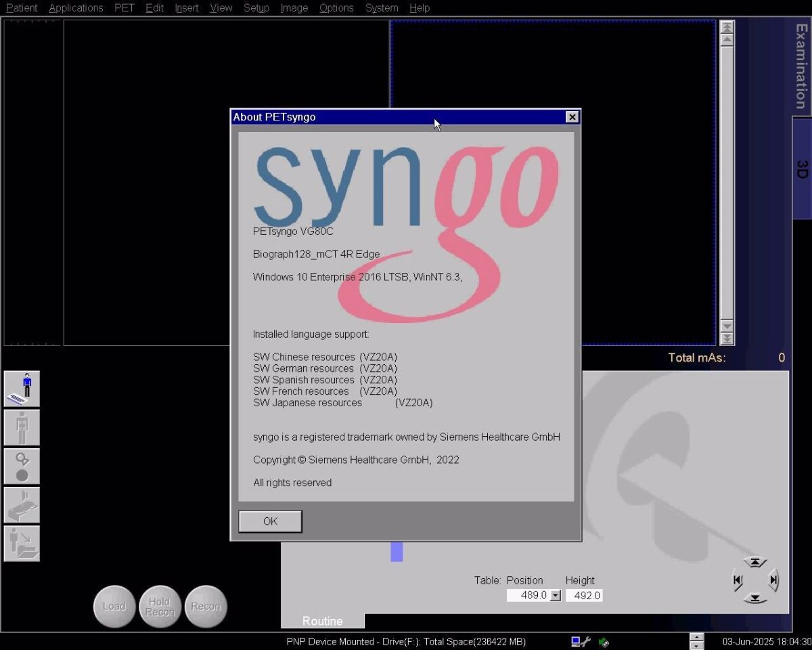Click the PNP Device Mounted status message
Viewport: 812px width, 650px height.
coord(406,641)
